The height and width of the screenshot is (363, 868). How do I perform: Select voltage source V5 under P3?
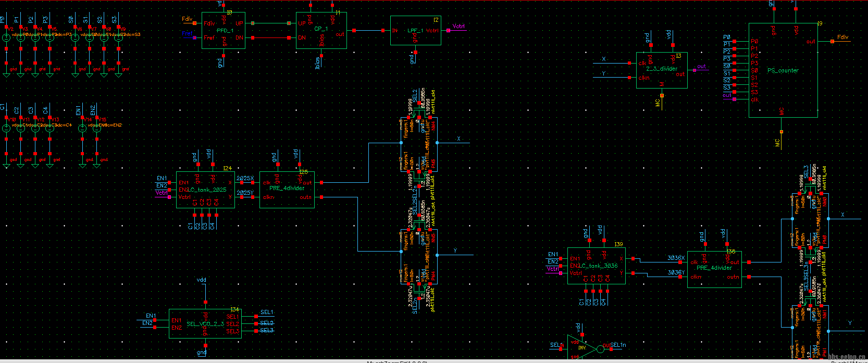[50, 37]
